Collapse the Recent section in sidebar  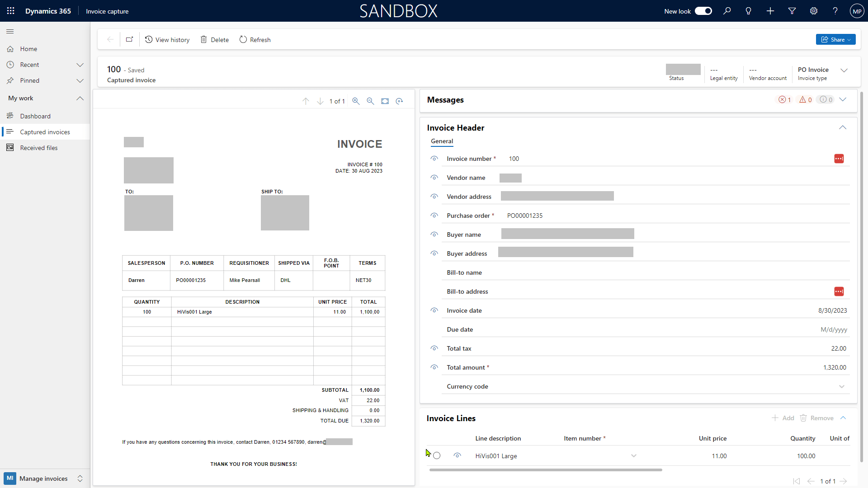click(80, 65)
